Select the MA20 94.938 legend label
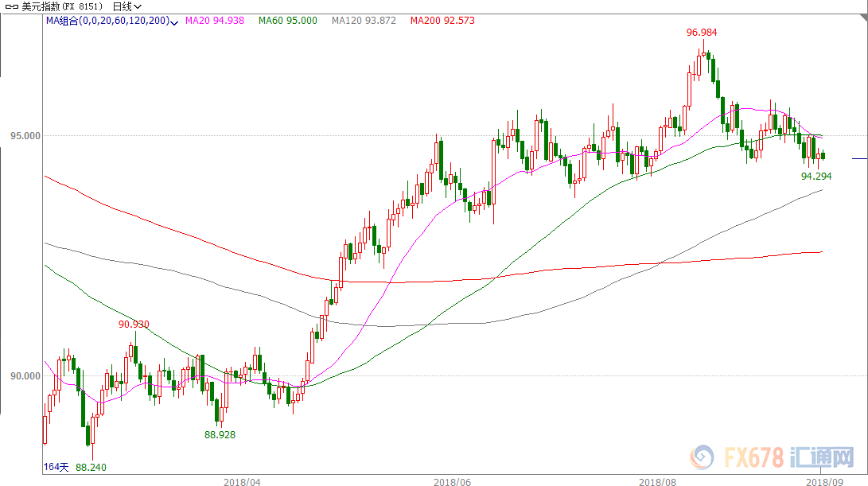 tap(215, 21)
